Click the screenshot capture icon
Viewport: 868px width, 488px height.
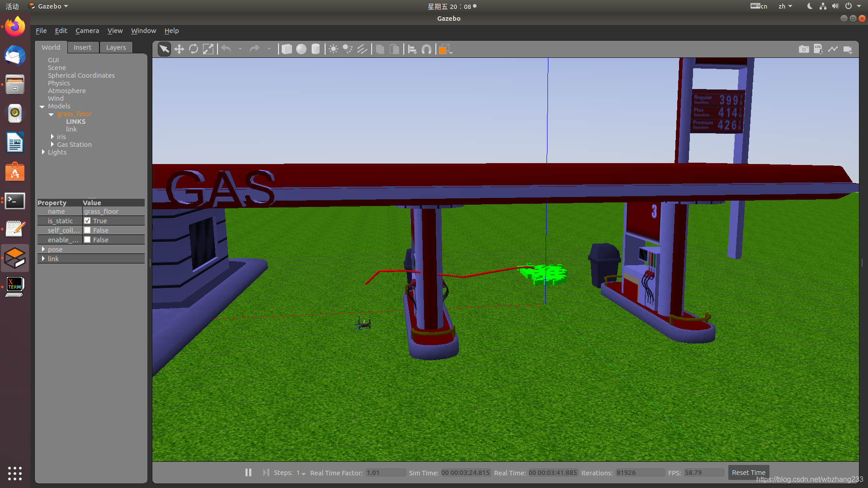[x=804, y=49]
